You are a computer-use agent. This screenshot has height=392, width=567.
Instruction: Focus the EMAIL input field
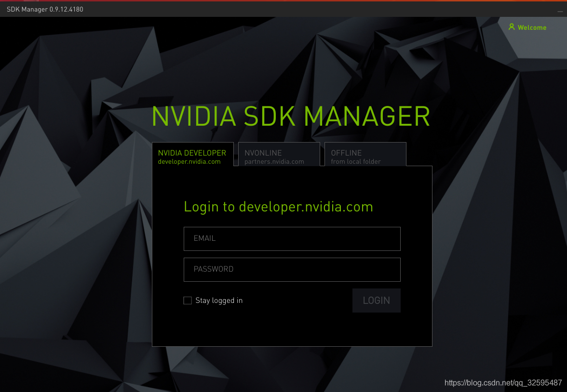click(292, 239)
